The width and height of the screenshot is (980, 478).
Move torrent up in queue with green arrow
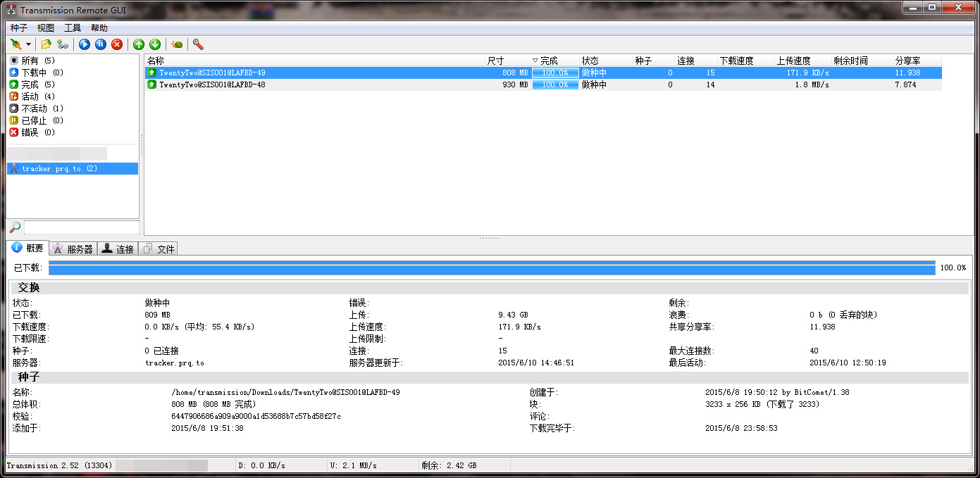(139, 44)
